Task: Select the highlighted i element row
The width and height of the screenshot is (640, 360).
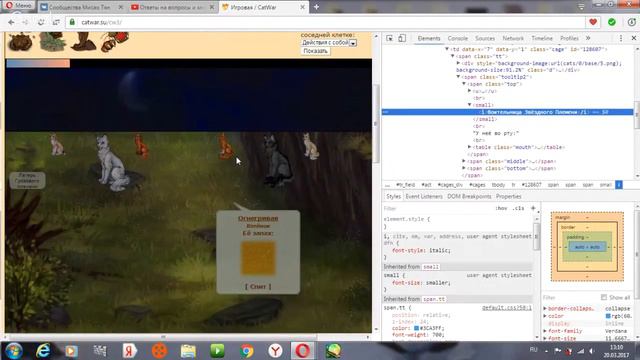Action: 507,112
